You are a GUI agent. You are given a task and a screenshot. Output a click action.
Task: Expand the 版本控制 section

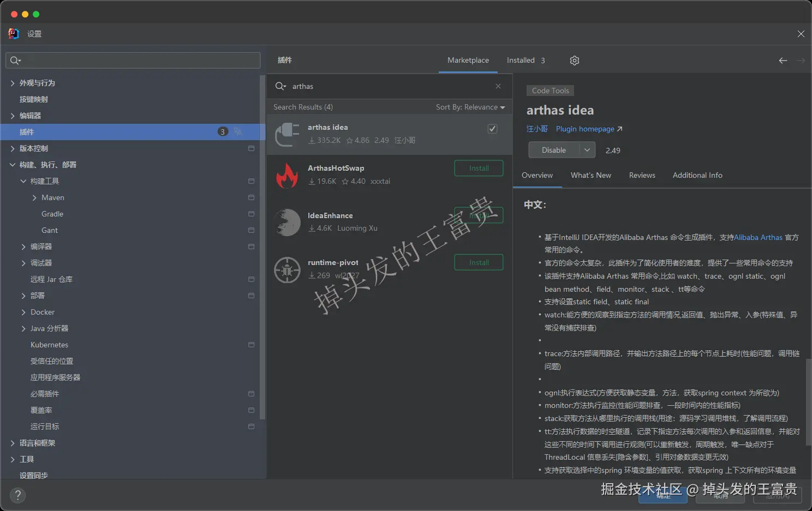tap(13, 148)
